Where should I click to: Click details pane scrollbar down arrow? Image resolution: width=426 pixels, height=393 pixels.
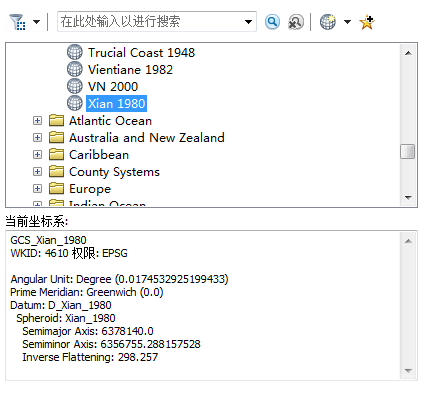(408, 370)
